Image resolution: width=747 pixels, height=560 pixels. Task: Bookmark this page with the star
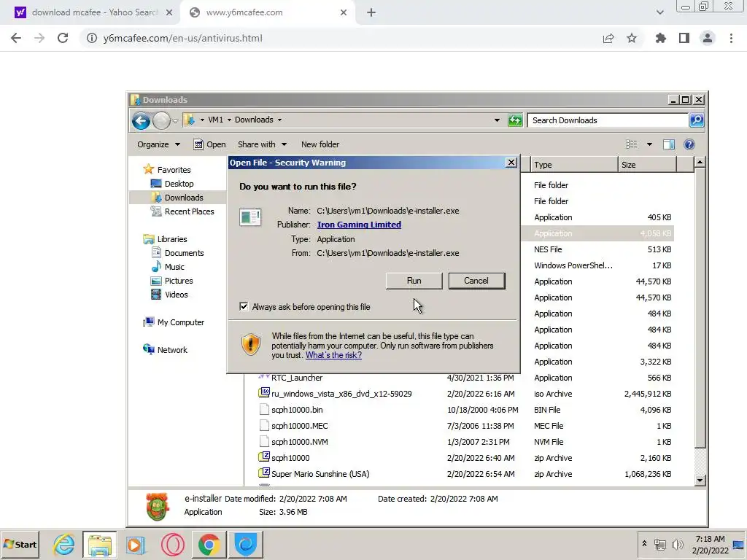(632, 38)
